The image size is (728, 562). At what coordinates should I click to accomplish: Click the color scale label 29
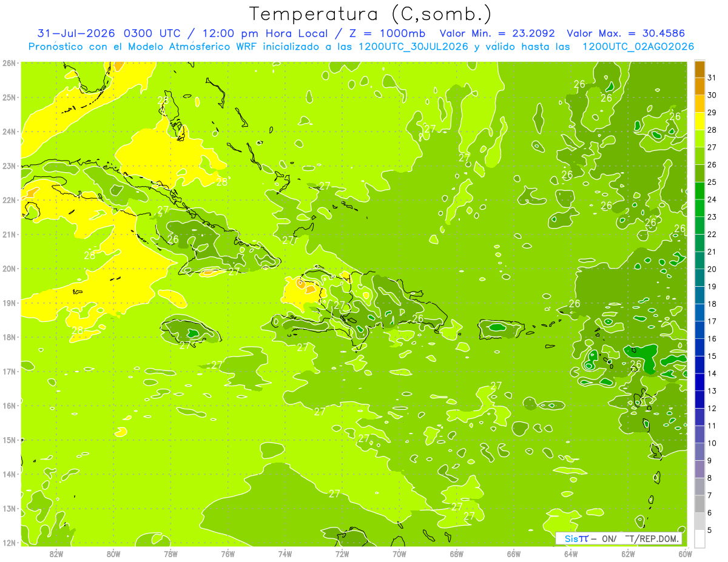click(x=712, y=113)
